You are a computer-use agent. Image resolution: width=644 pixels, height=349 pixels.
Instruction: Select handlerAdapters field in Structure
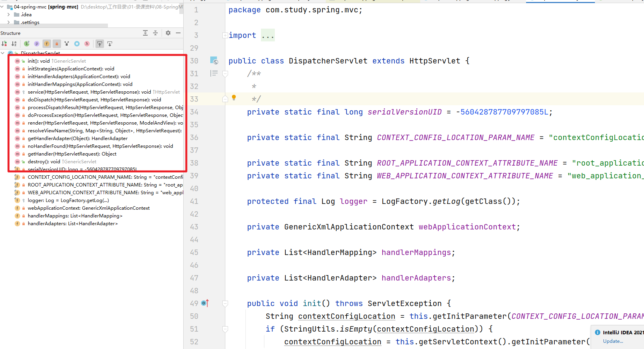tap(73, 223)
